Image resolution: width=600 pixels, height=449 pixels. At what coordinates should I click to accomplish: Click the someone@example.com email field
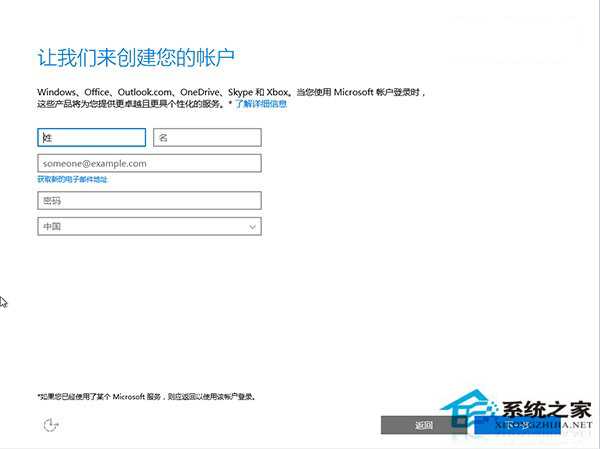click(x=150, y=163)
